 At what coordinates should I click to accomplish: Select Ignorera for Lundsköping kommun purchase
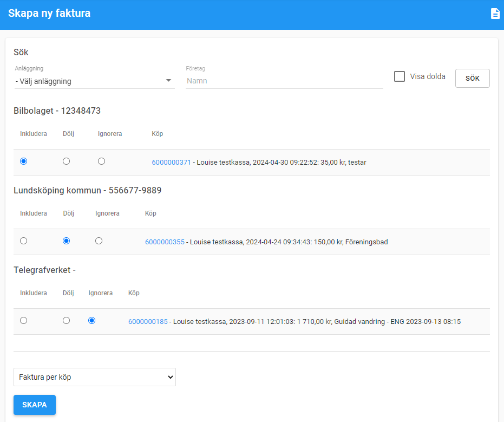click(x=99, y=241)
